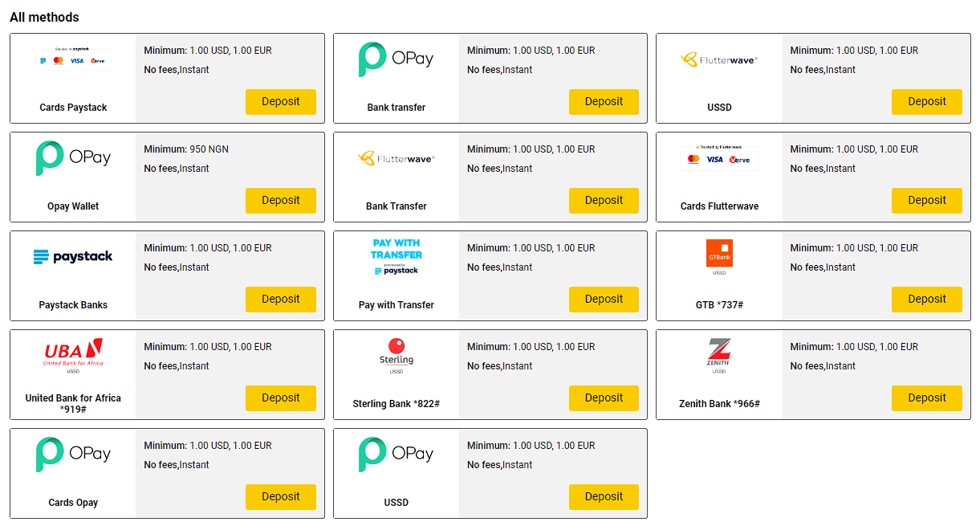Click the Pay with Transfer Paystack logo
The width and height of the screenshot is (980, 526).
[396, 255]
